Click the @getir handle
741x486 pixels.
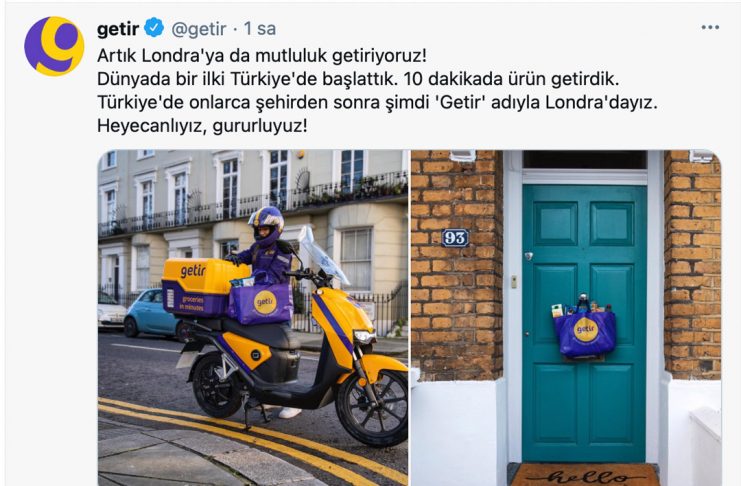point(199,29)
